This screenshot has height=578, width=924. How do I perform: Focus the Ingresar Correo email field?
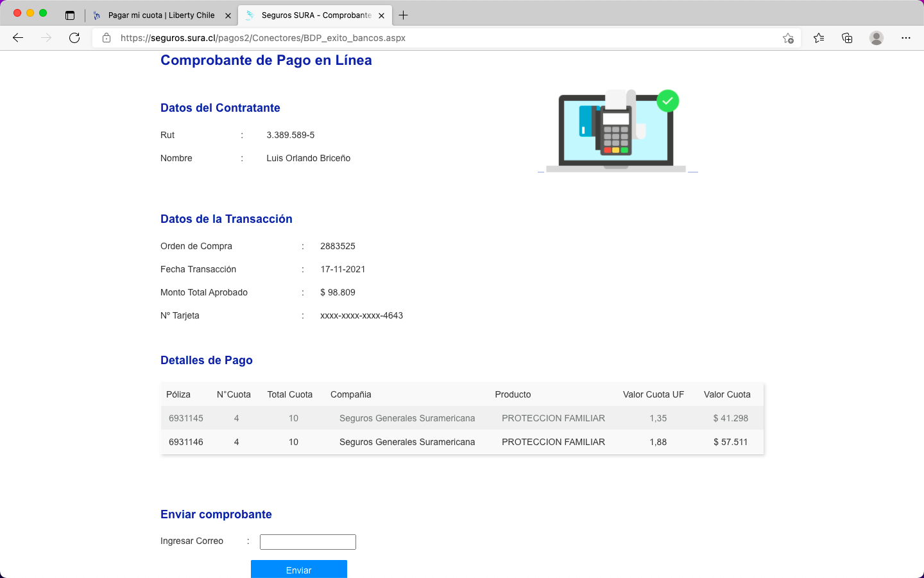point(307,542)
